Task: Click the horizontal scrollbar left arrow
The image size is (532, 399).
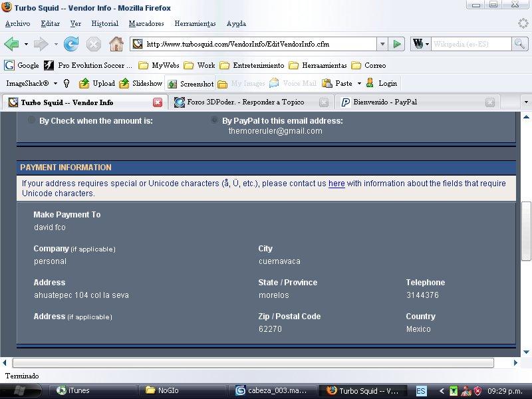Action: click(5, 362)
